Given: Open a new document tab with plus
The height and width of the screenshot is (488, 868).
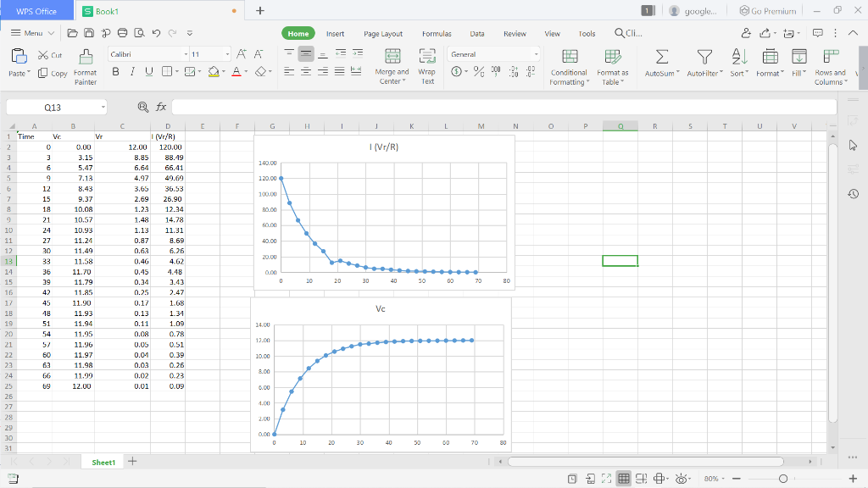Looking at the screenshot, I should [260, 10].
